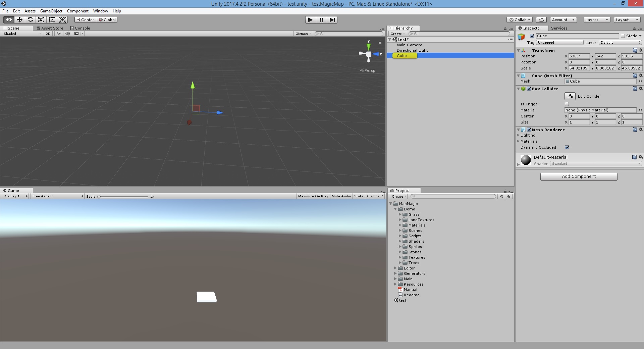The height and width of the screenshot is (349, 644).
Task: Expand the Lighting section
Action: click(x=518, y=135)
